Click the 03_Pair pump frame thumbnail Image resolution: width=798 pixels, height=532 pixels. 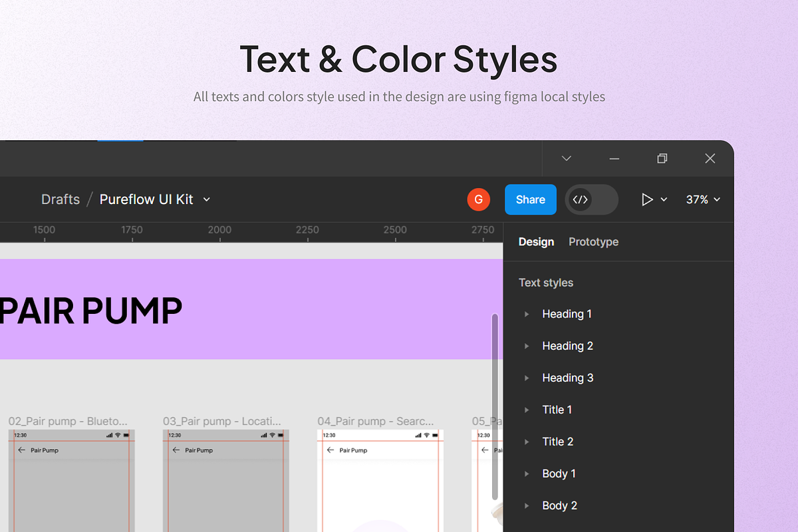coord(226,481)
